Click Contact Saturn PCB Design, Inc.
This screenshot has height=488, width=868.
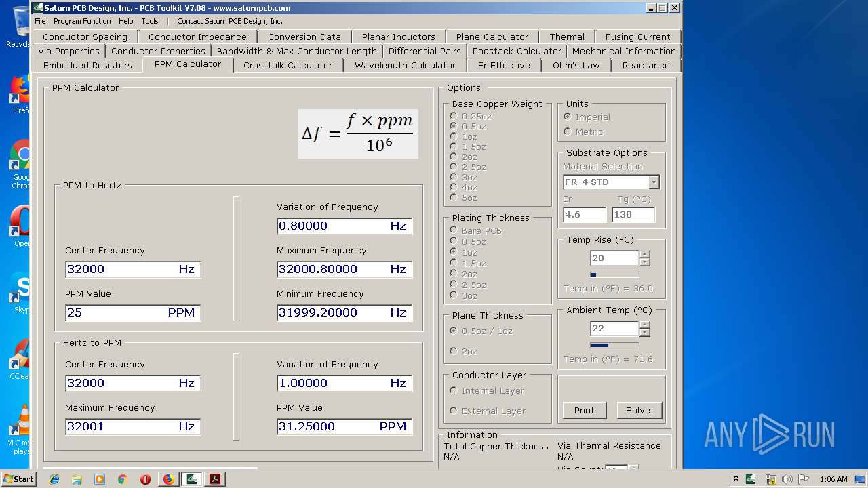point(230,21)
